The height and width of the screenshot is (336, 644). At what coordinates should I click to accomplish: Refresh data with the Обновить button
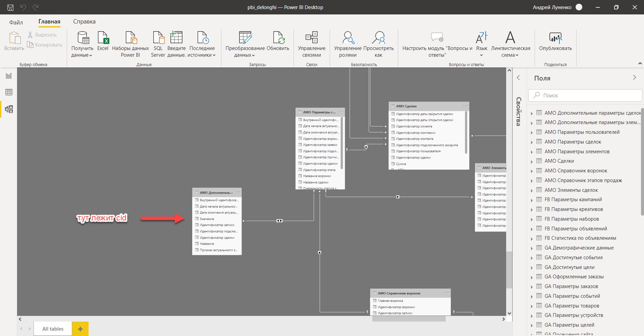(278, 41)
